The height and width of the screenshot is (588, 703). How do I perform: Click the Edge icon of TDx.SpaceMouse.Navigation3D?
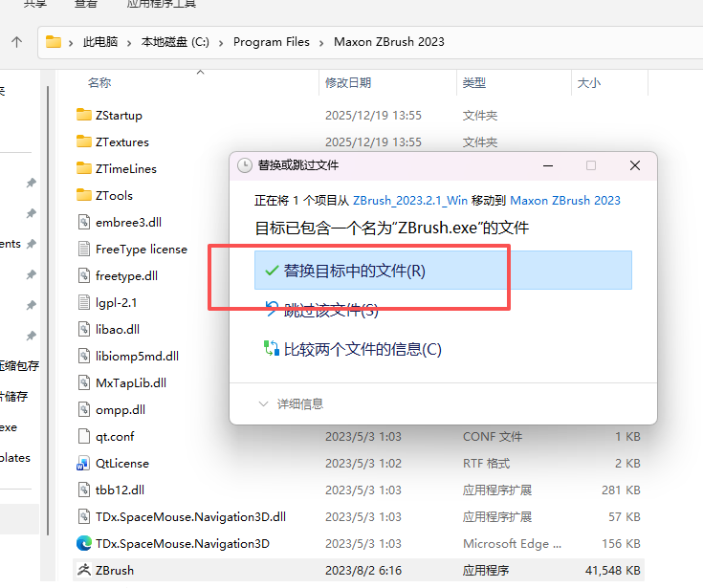84,543
